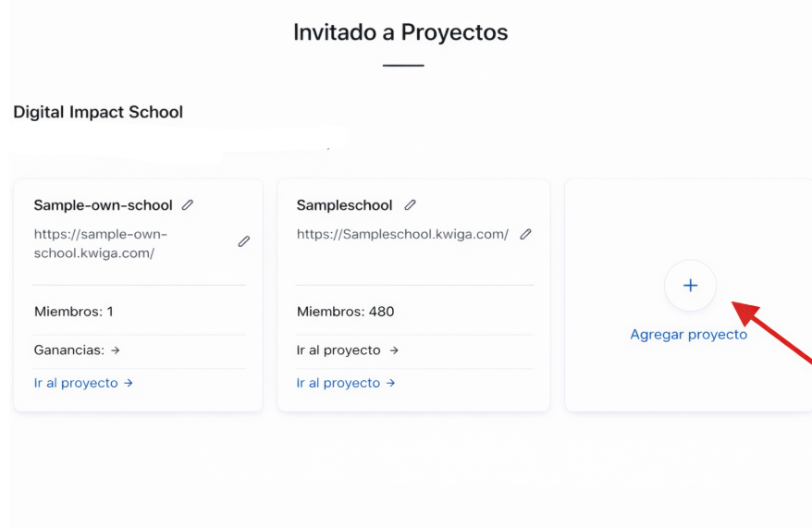
Task: Edit the Sample-own-school project name pencil
Action: tap(188, 205)
